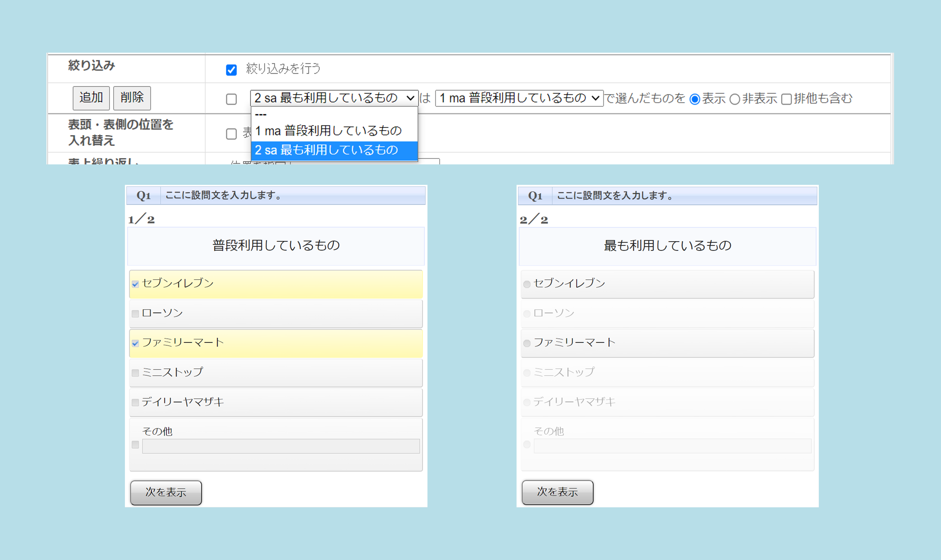Choose '2 sa 最も利用しているもの' highlighted option
Screen dimensions: 941x560
334,150
